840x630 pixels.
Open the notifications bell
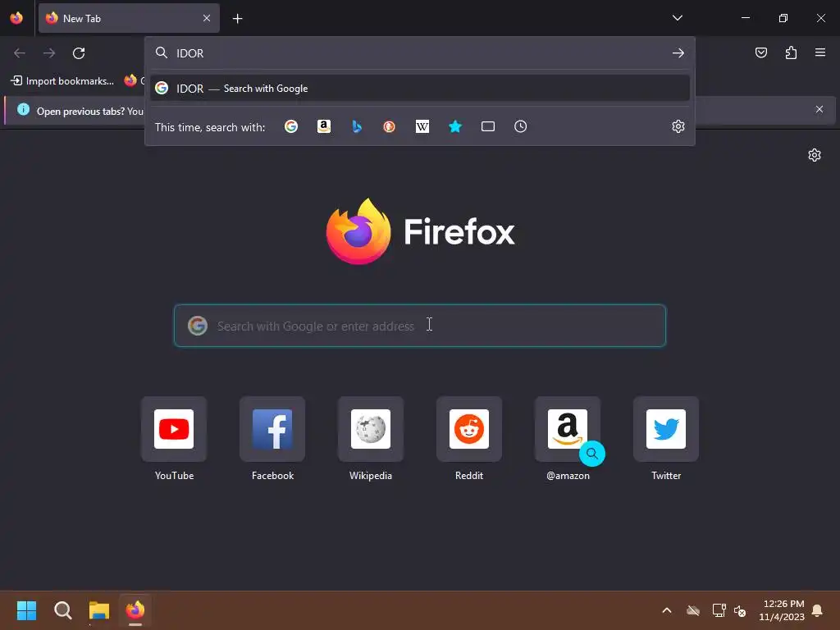[817, 610]
